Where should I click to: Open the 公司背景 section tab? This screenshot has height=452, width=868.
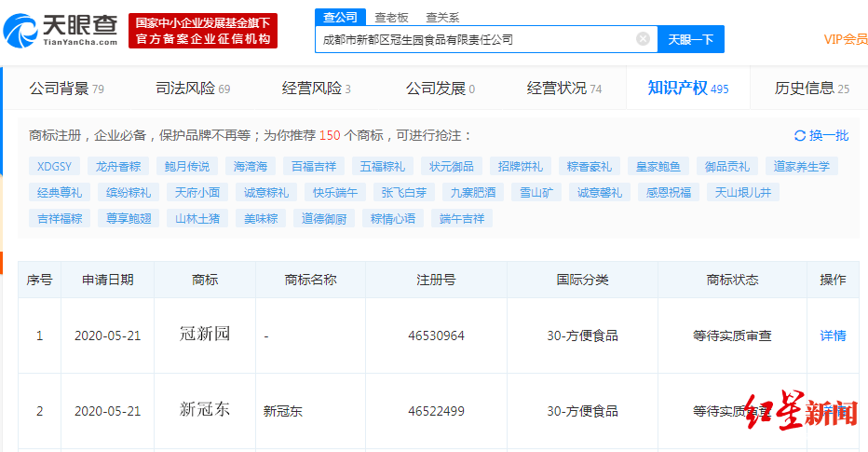pyautogui.click(x=66, y=89)
